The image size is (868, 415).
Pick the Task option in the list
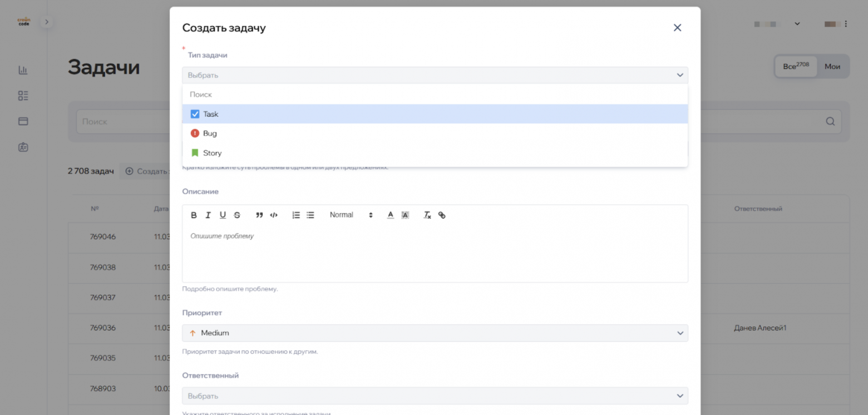tap(211, 114)
